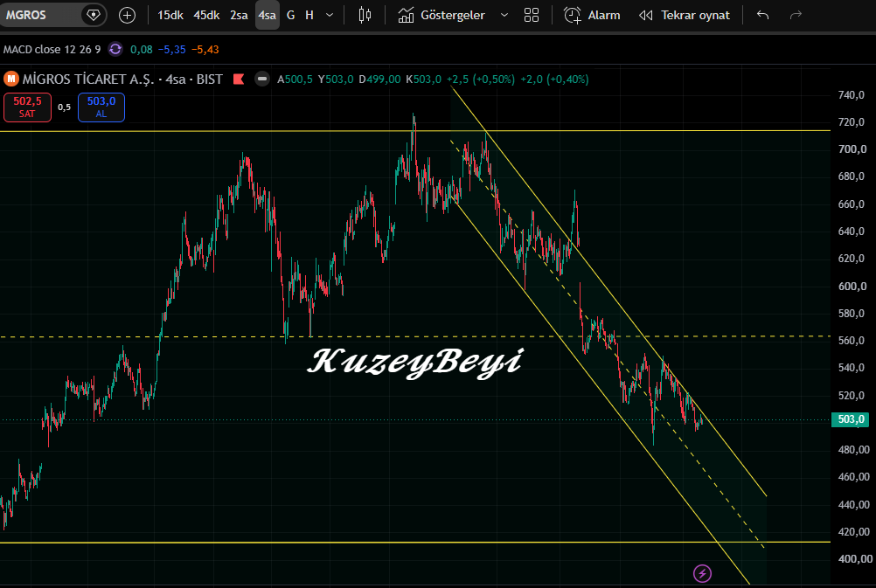876x588 pixels.
Task: Open the Göstergeler indicators dialog
Action: coord(441,15)
